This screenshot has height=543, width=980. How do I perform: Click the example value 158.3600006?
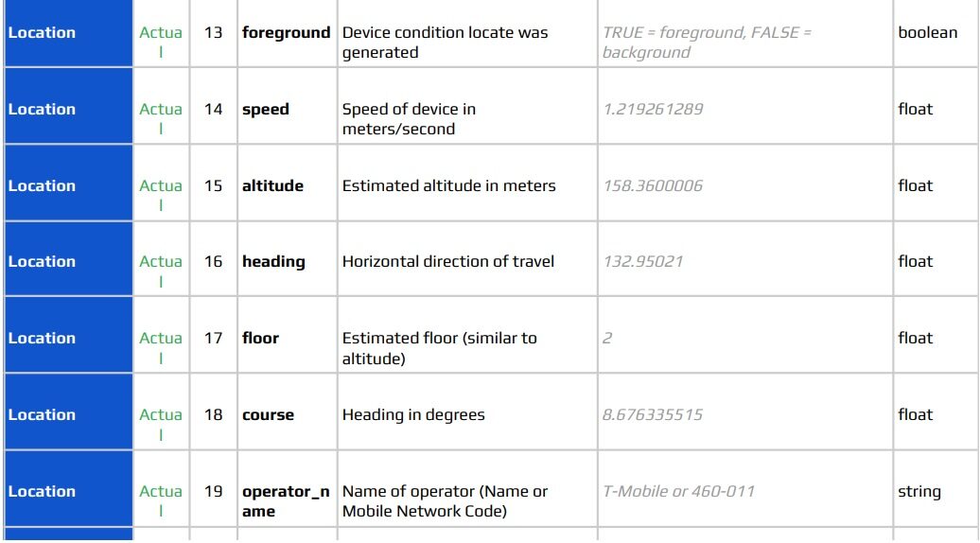[653, 185]
